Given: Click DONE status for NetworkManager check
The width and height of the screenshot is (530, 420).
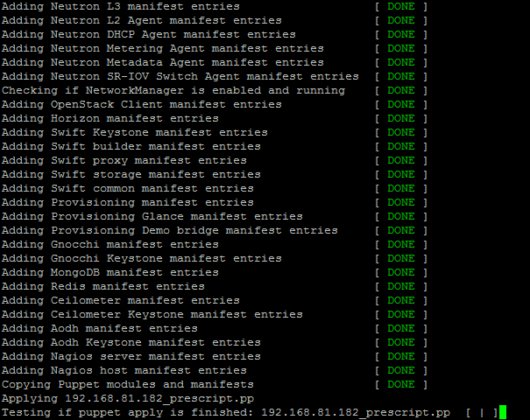Looking at the screenshot, I should coord(401,90).
